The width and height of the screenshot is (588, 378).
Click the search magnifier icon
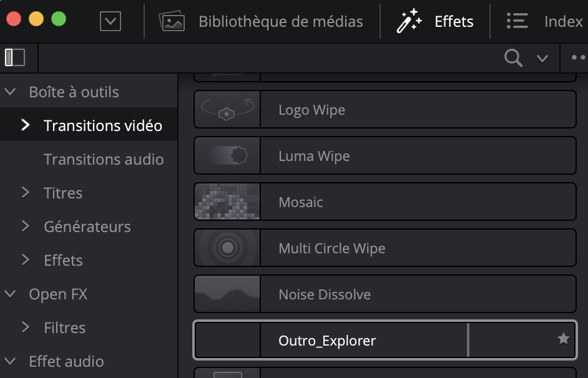tap(513, 58)
